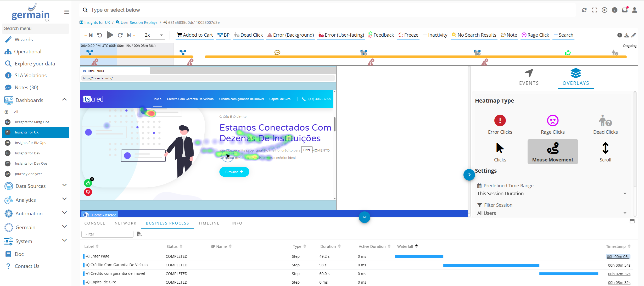Image resolution: width=644 pixels, height=286 pixels.
Task: Click the fullscreen icon in top bar
Action: [595, 10]
